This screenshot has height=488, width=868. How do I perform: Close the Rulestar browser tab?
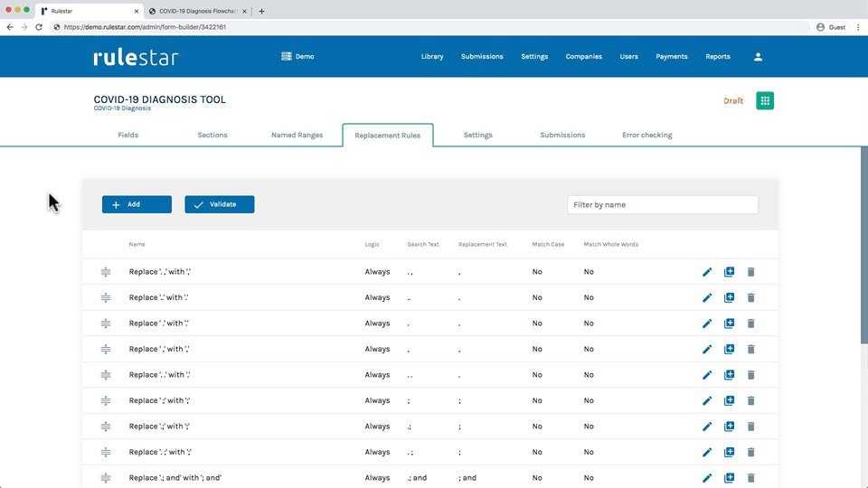click(137, 11)
